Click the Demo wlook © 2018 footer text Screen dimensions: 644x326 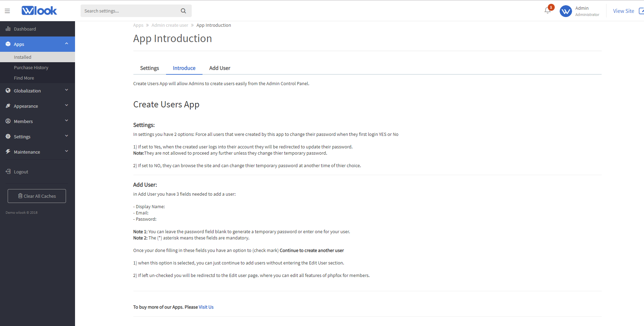click(22, 212)
